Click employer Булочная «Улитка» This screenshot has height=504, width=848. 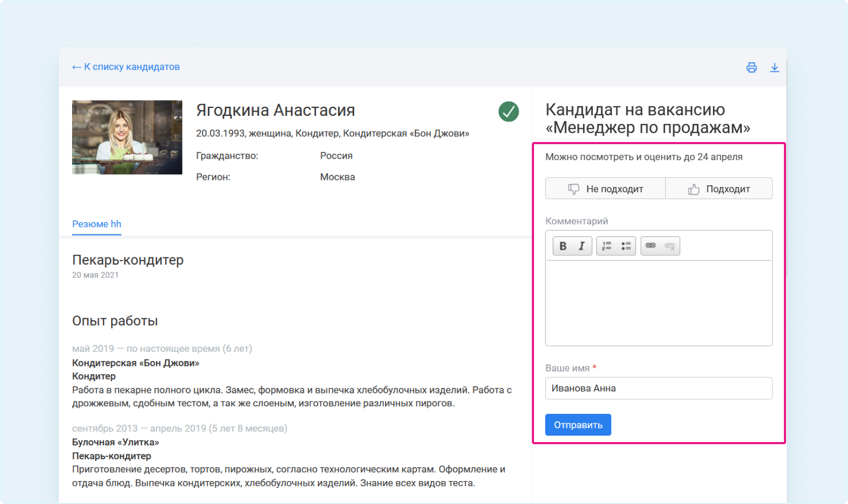pos(115,442)
